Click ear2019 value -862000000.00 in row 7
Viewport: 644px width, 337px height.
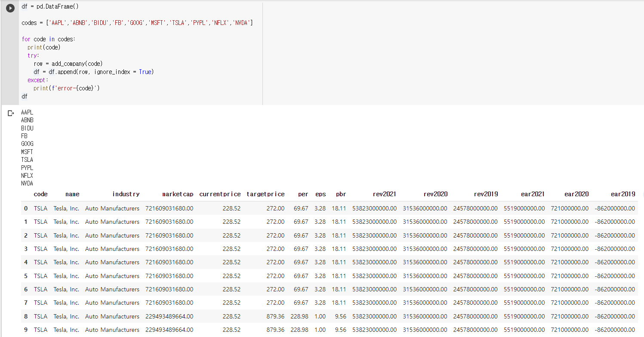[615, 303]
